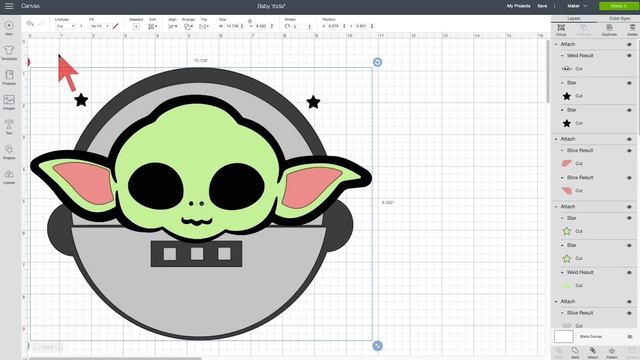This screenshot has height=360, width=640.
Task: Switch to the Layers tab
Action: pos(573,18)
